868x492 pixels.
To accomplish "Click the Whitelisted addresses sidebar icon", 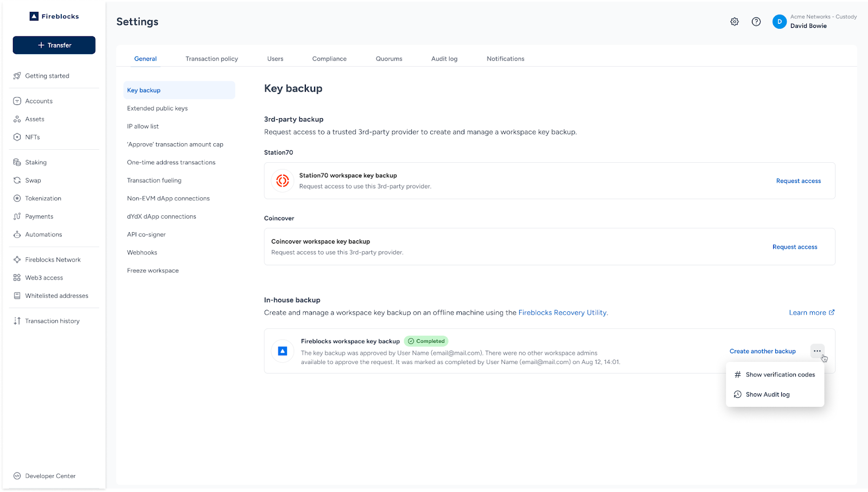I will click(x=17, y=296).
